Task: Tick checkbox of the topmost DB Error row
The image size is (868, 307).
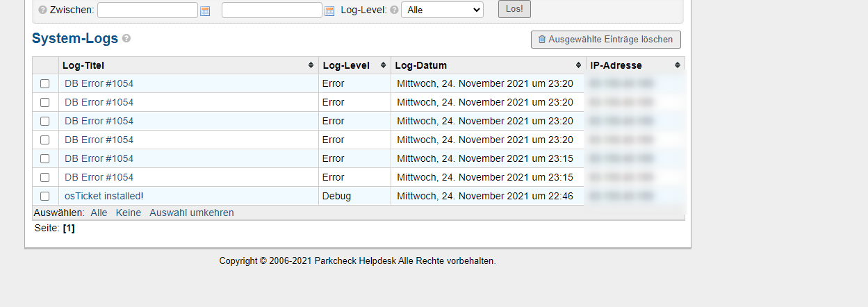Action: pos(45,84)
